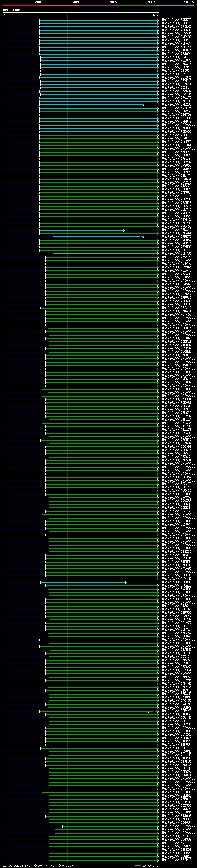This screenshot has height=868, width=197.
Task: Select hit label UniRef100_C5XPJ0
Action: (177, 88)
